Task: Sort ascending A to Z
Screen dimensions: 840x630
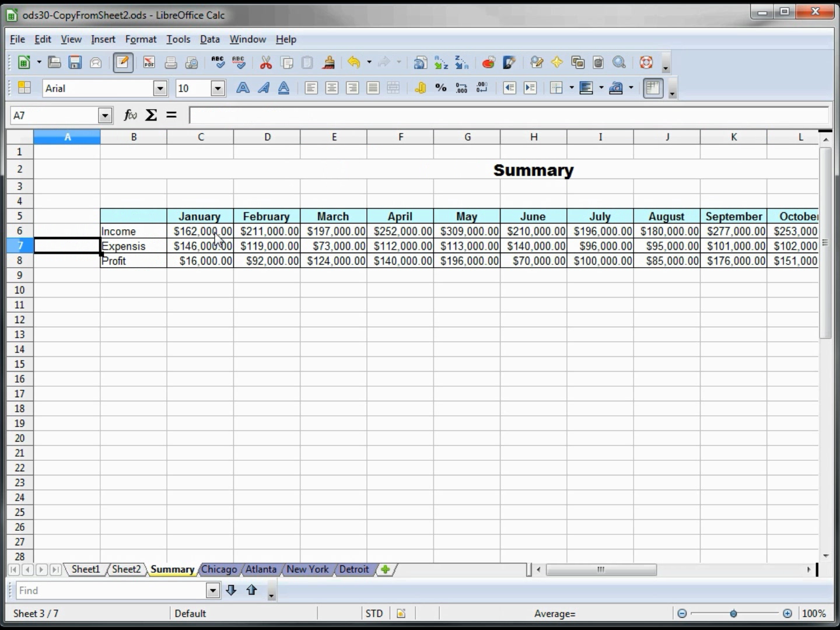Action: pos(441,62)
